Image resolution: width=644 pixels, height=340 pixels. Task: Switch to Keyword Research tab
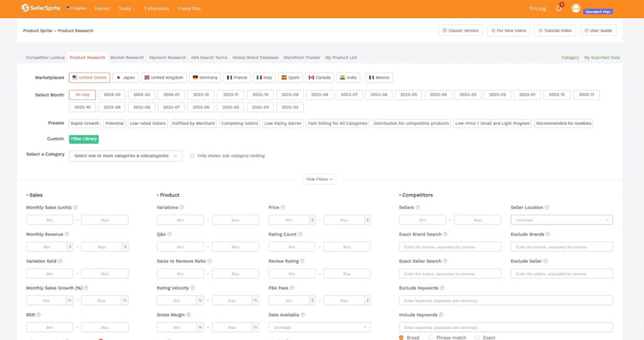coord(167,57)
